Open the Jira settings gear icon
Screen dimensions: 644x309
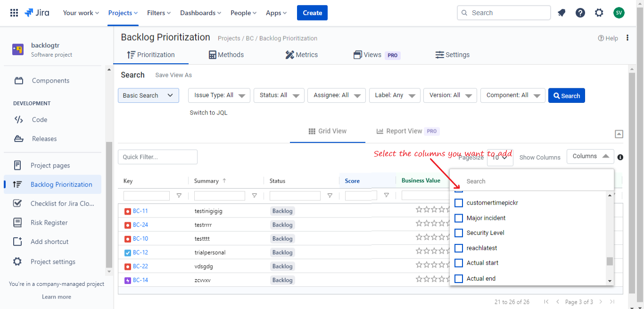click(x=599, y=13)
